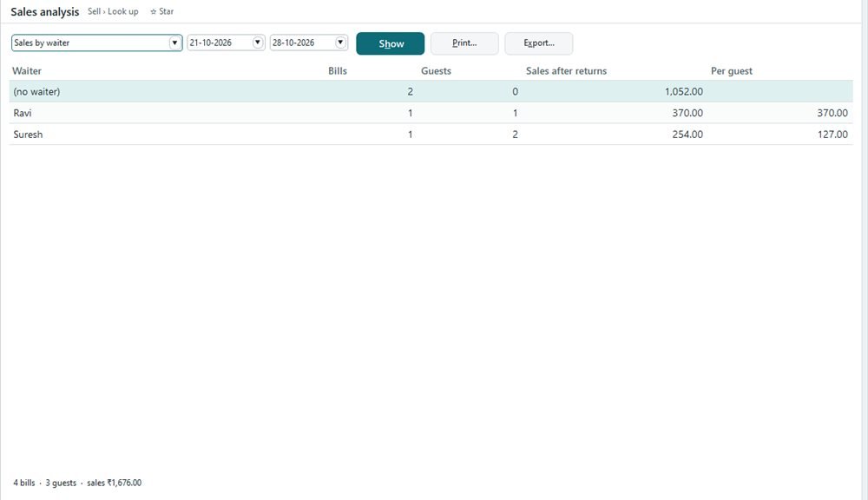Click the Show button
Screen dimensions: 868x500
coord(391,43)
